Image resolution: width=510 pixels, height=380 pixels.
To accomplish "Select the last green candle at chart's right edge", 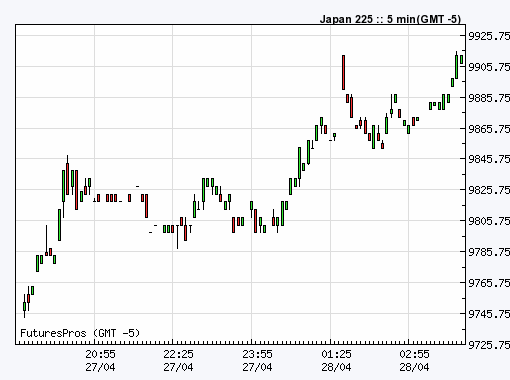I will (x=461, y=59).
